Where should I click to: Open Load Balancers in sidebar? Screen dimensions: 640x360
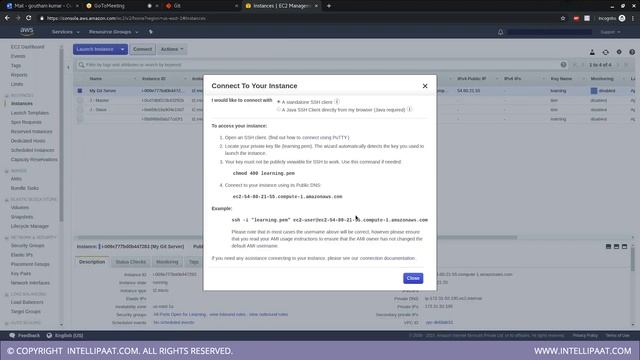[x=27, y=302]
